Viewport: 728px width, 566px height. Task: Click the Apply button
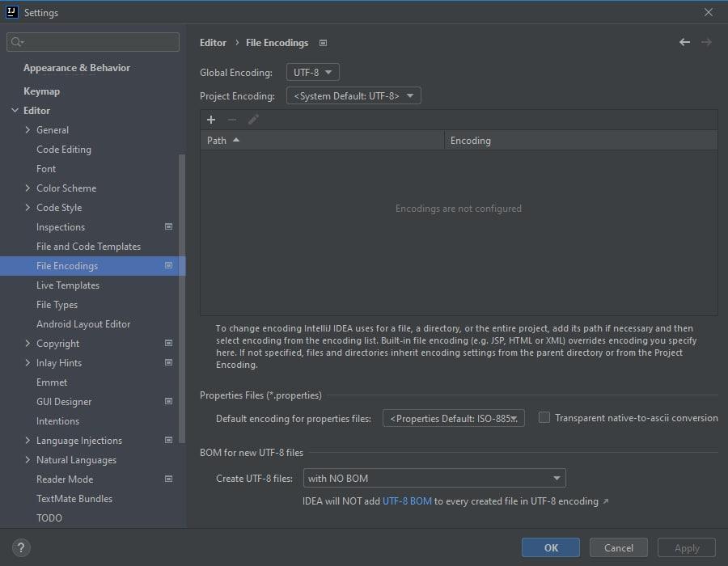click(x=687, y=548)
